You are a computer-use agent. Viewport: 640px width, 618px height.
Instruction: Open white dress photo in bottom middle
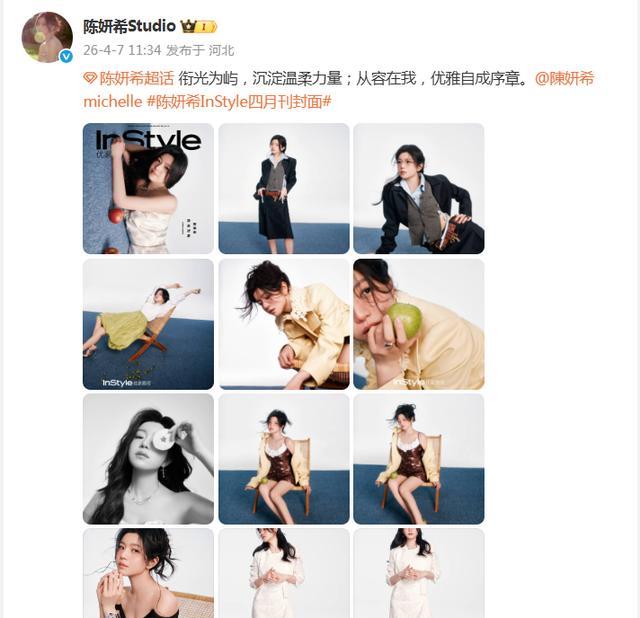tap(284, 573)
